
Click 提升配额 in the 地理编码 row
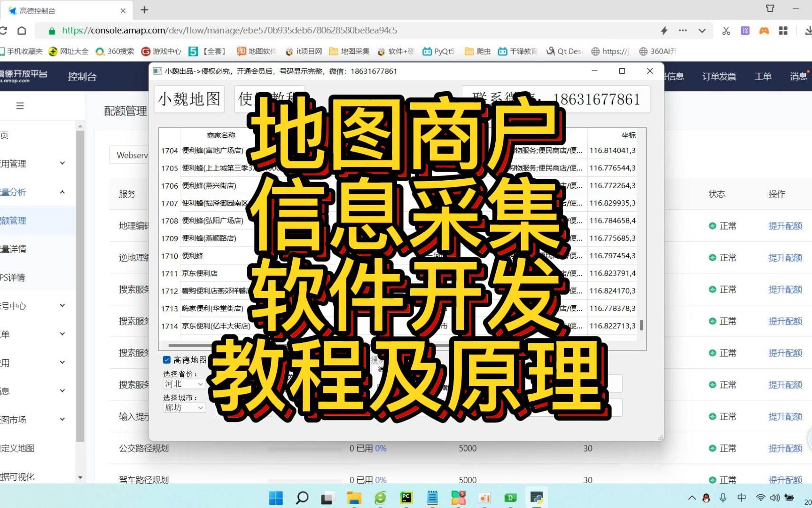785,226
